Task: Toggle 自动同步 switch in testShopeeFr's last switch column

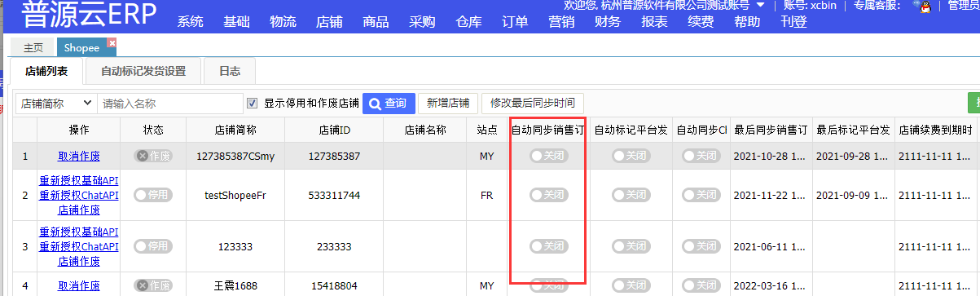Action: pyautogui.click(x=701, y=195)
